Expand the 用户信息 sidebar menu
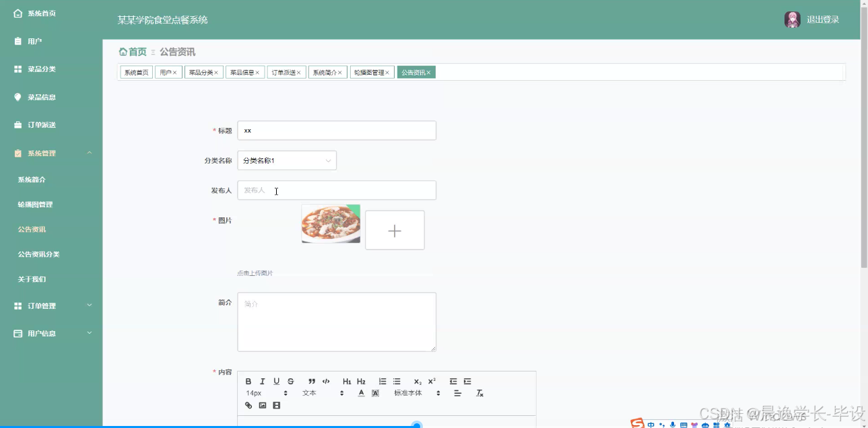The width and height of the screenshot is (868, 428). click(51, 333)
